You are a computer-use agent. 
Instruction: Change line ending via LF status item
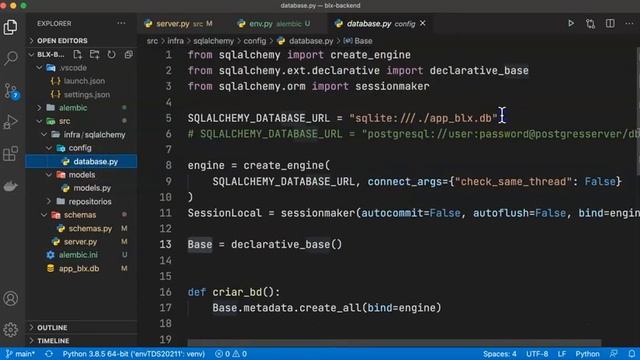(x=562, y=354)
